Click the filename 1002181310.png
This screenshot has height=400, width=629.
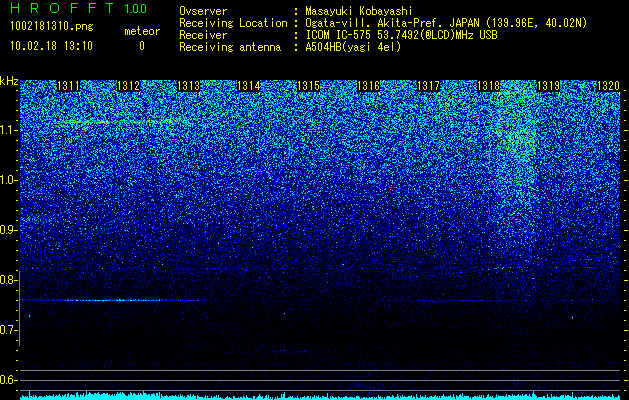click(52, 27)
